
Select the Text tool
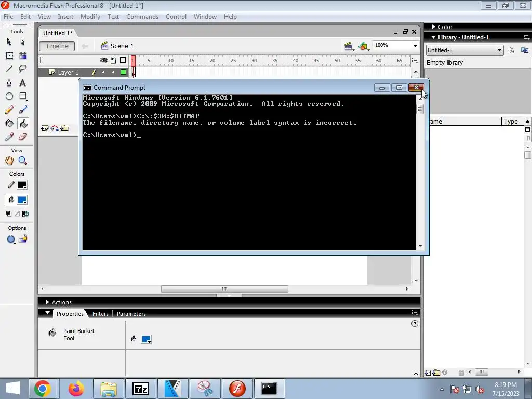tap(22, 83)
